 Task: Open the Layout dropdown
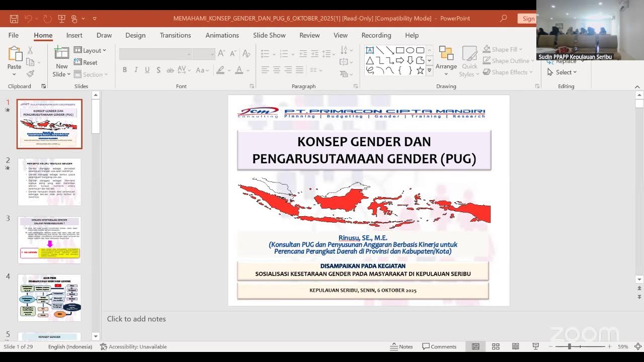tap(90, 50)
